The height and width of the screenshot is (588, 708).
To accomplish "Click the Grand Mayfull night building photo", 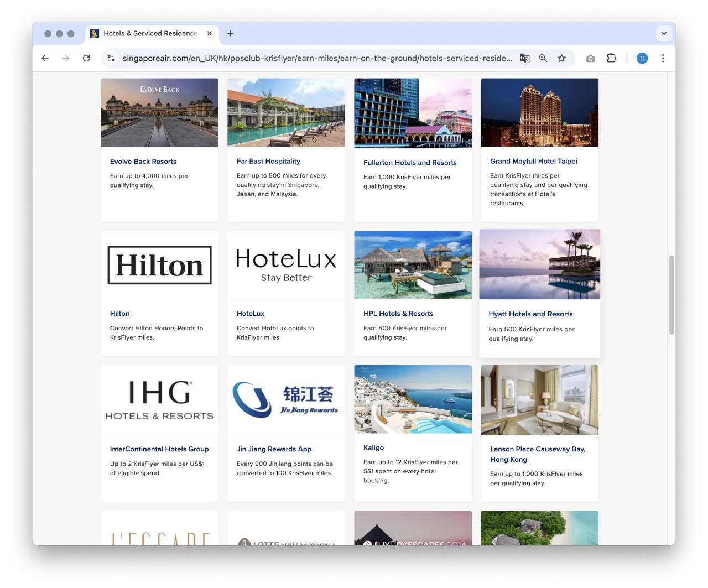I will (x=539, y=113).
